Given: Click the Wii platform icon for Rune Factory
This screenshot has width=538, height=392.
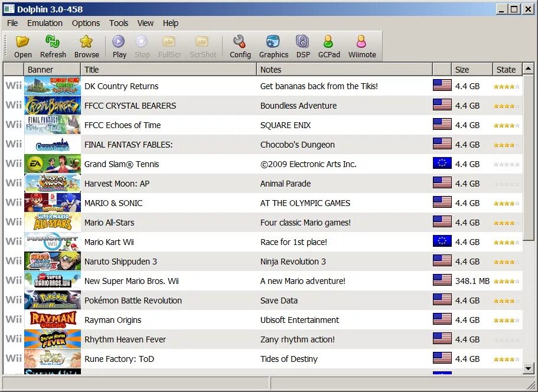Looking at the screenshot, I should [x=14, y=358].
